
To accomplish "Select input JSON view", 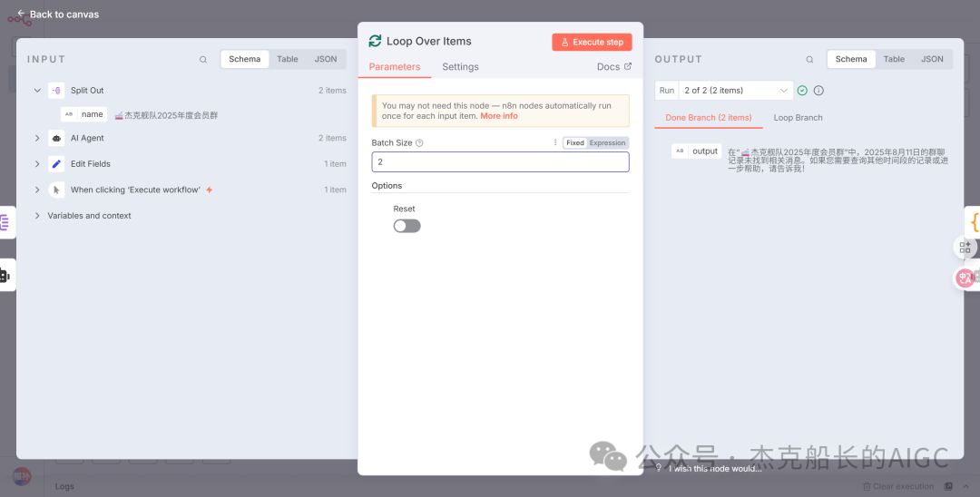I will [x=326, y=59].
